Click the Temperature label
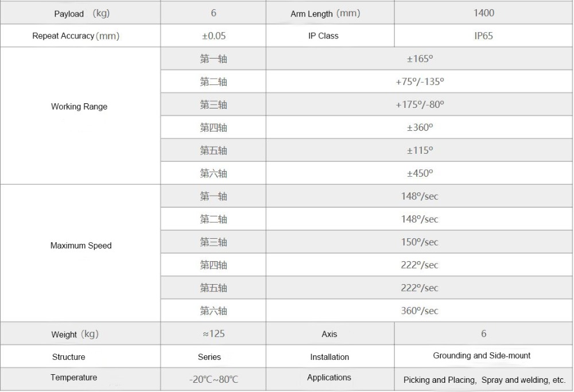 pyautogui.click(x=73, y=377)
